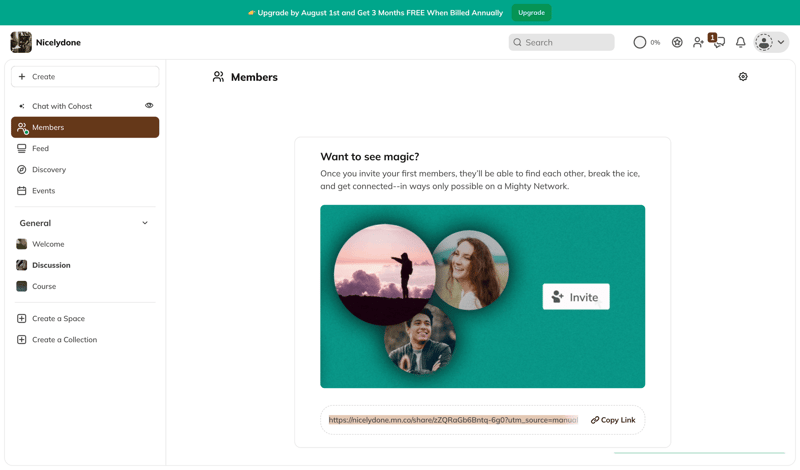The image size is (800, 470).
Task: Click the 'Want to see magic?' heading
Action: click(370, 157)
